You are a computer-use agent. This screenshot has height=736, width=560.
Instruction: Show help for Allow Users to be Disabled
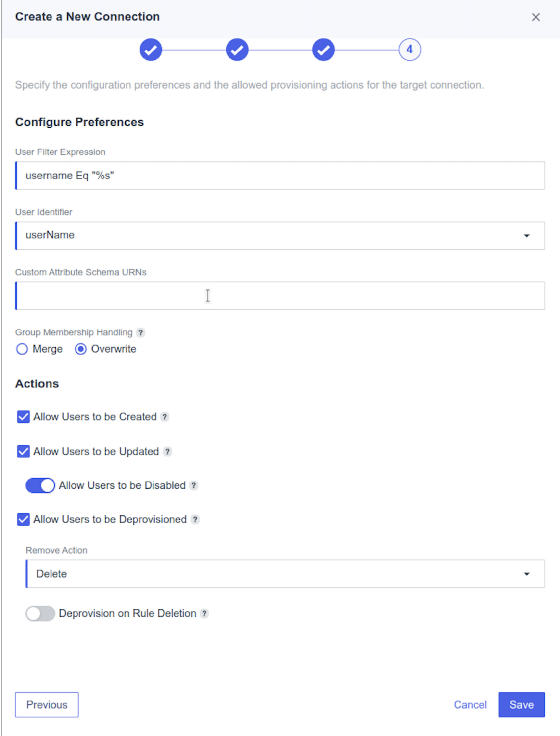click(x=194, y=485)
